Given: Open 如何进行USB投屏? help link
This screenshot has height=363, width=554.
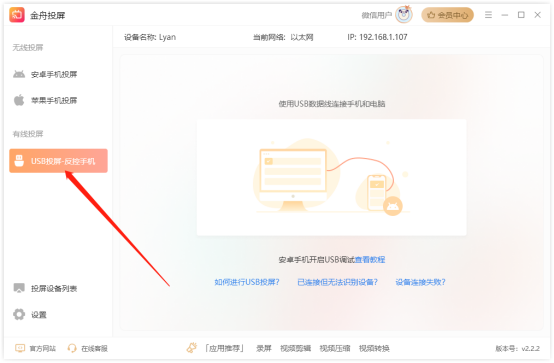Looking at the screenshot, I should point(247,282).
